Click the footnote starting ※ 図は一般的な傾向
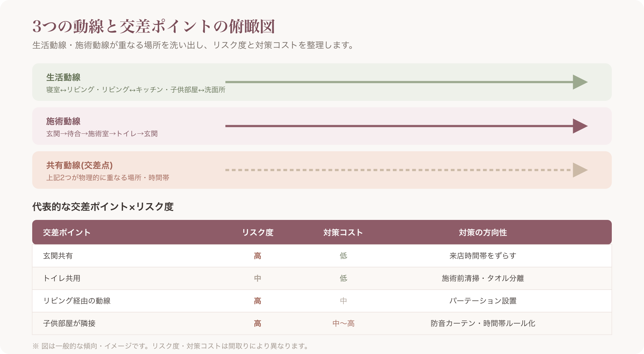 tap(171, 346)
